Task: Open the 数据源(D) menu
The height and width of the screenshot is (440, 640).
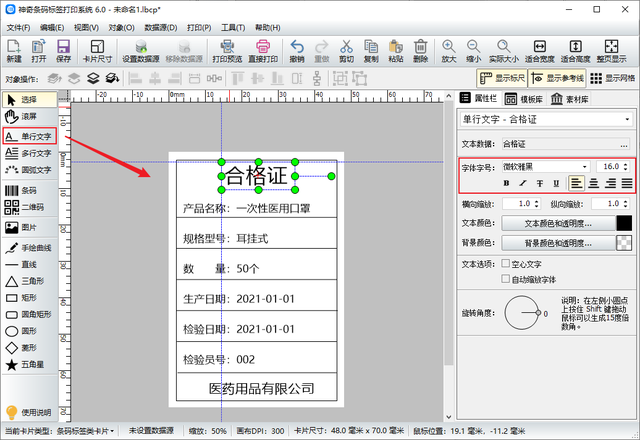Action: click(x=161, y=28)
